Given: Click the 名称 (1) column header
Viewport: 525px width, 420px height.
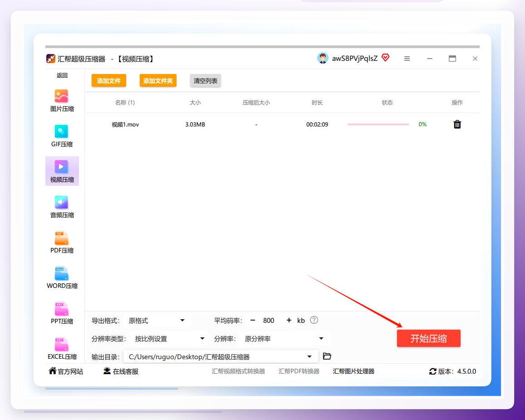Looking at the screenshot, I should coord(125,103).
